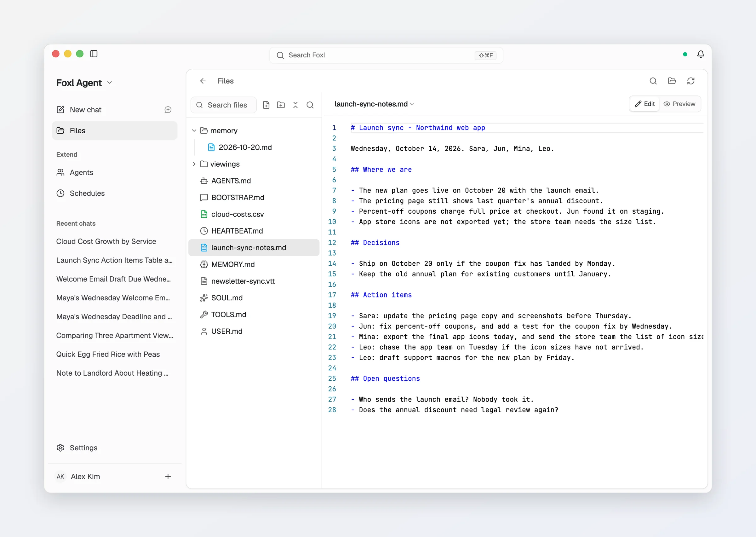The height and width of the screenshot is (537, 756).
Task: Click the plus icon next to Alex Kim
Action: (x=168, y=476)
